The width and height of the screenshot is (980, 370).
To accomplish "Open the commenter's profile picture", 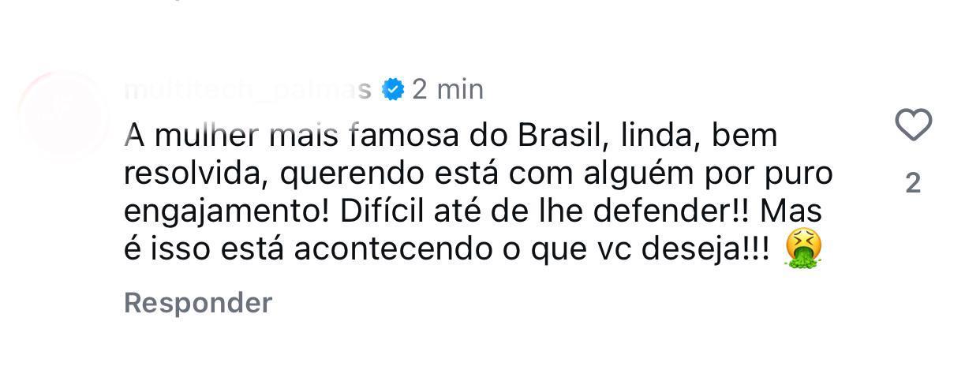I will point(63,114).
